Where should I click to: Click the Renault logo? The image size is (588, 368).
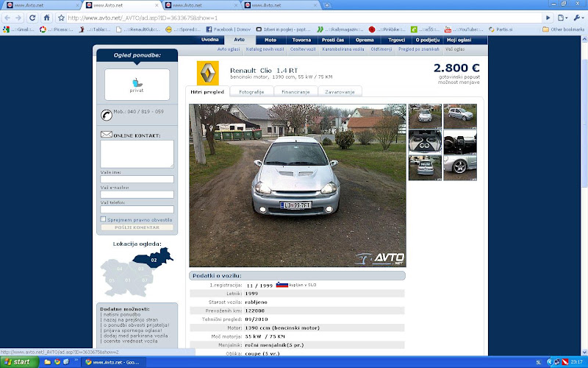point(207,73)
